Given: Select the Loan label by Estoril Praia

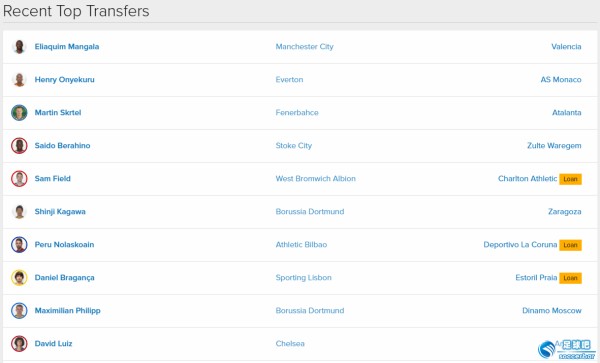Looking at the screenshot, I should pyautogui.click(x=570, y=278).
